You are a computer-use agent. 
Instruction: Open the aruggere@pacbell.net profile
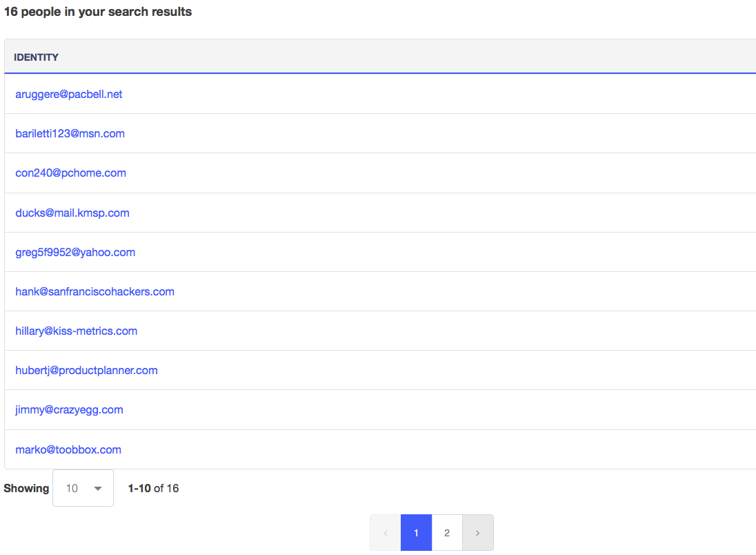click(x=68, y=94)
